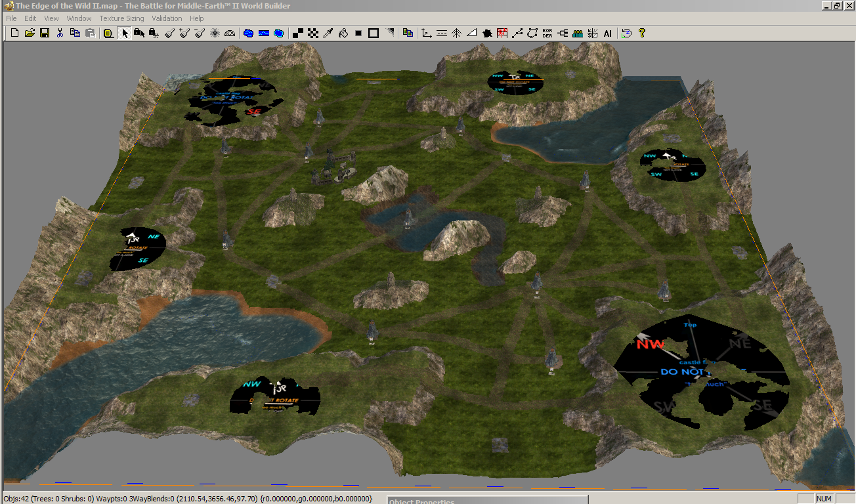Select the triangular Ramp tool
The width and height of the screenshot is (856, 504).
coord(472,33)
